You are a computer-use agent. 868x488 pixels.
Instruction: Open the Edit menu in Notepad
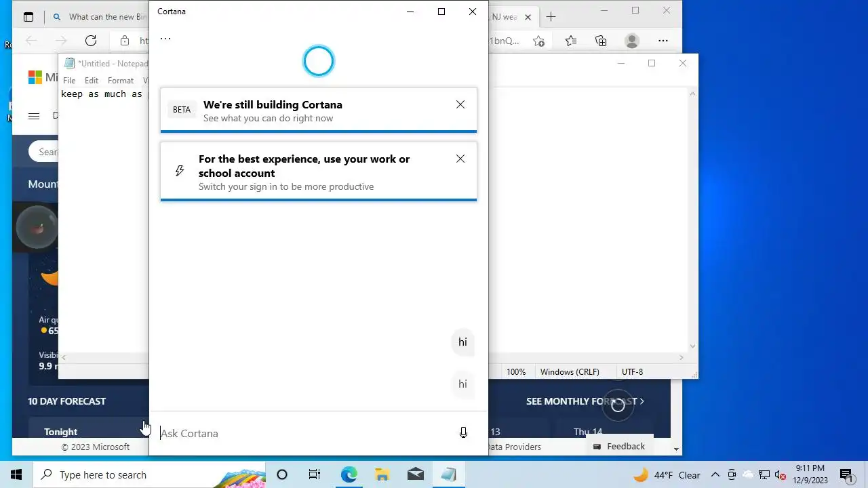point(92,80)
